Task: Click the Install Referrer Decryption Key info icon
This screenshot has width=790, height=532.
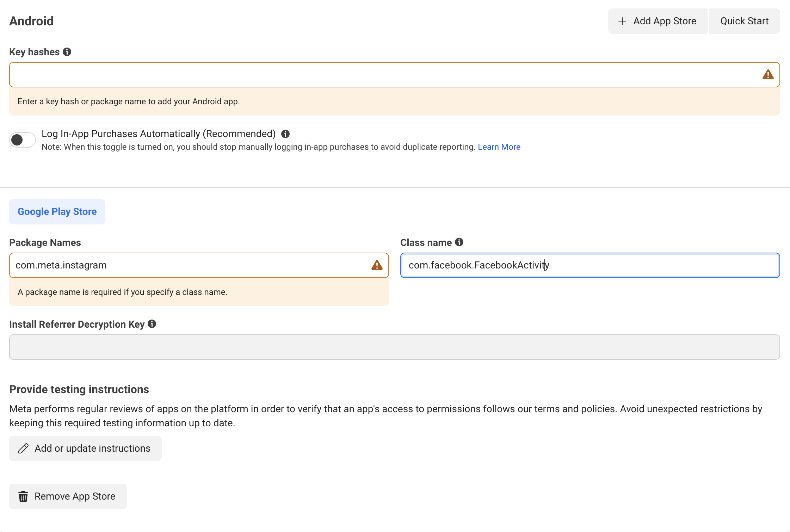Action: point(152,324)
